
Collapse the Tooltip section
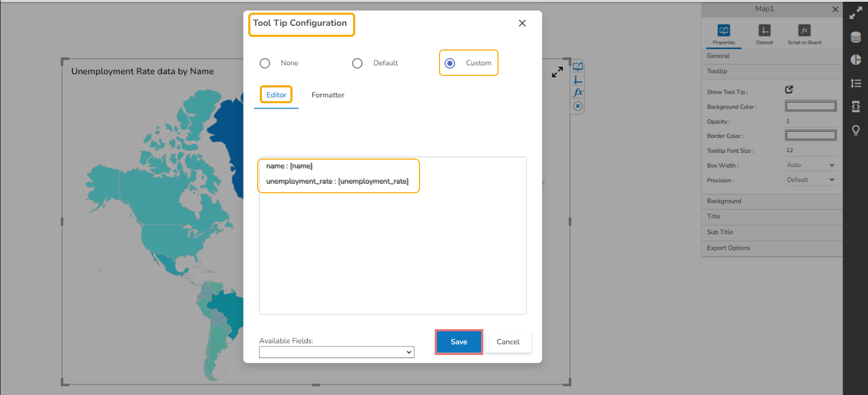click(772, 71)
